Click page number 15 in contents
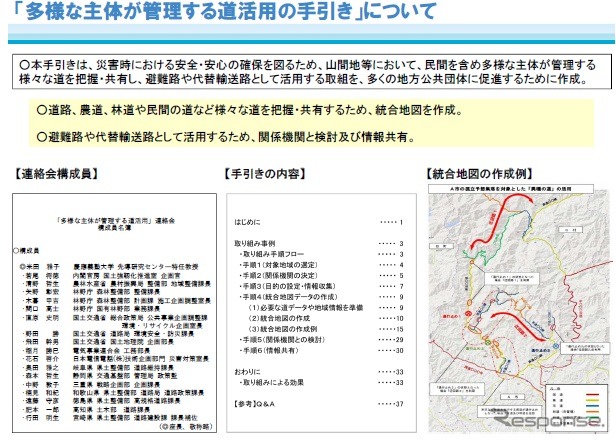 400,329
